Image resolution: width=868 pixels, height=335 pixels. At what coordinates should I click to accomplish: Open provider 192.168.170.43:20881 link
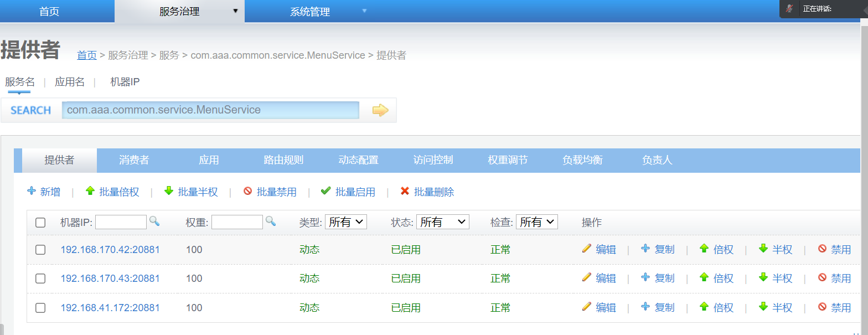tap(110, 279)
